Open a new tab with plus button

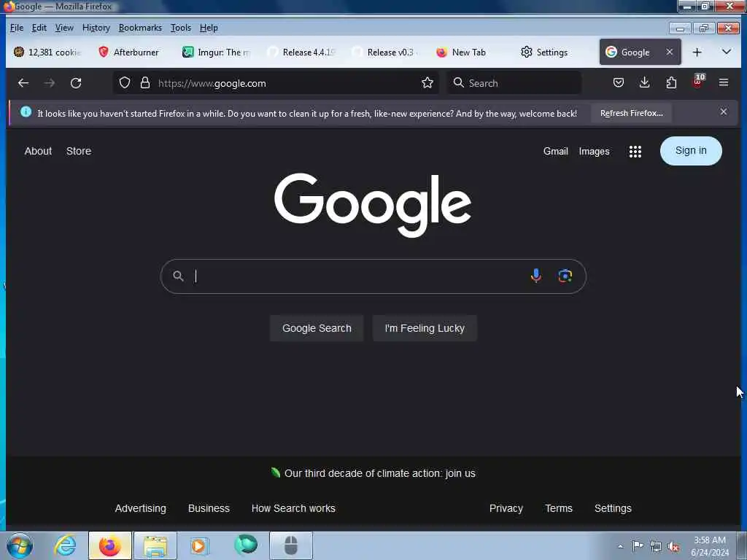[x=697, y=52]
